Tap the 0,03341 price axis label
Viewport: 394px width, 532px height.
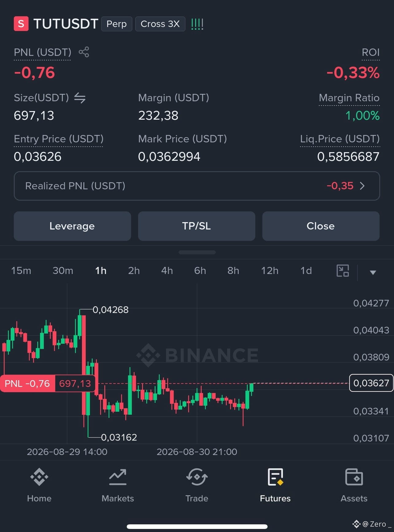(x=371, y=411)
